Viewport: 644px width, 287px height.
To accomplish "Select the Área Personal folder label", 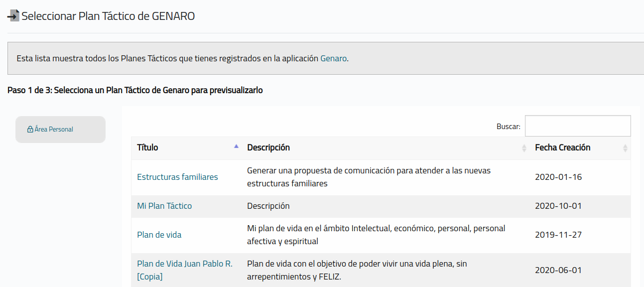I will click(54, 130).
